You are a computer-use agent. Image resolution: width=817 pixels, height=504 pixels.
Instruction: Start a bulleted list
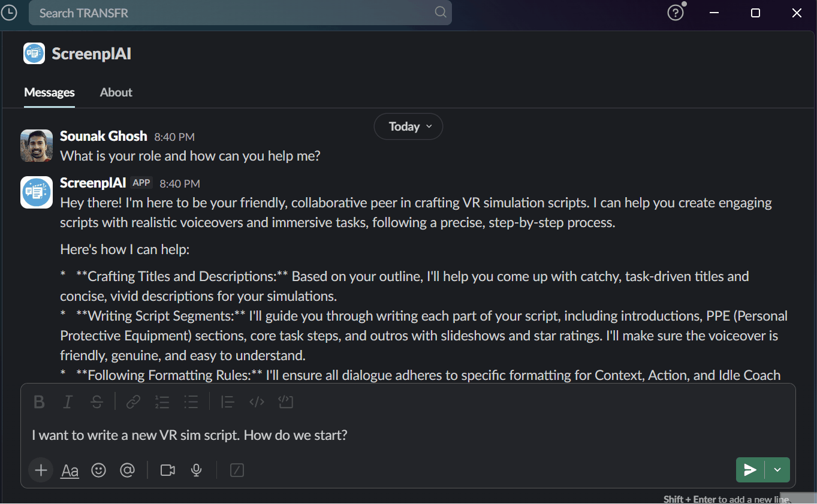191,402
